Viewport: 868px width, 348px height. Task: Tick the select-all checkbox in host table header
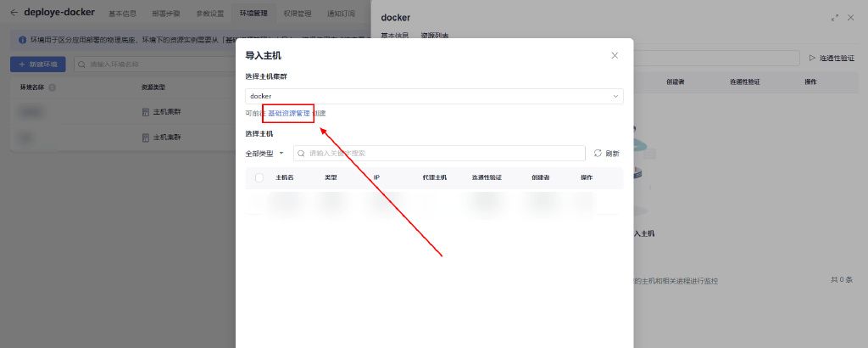(x=259, y=178)
